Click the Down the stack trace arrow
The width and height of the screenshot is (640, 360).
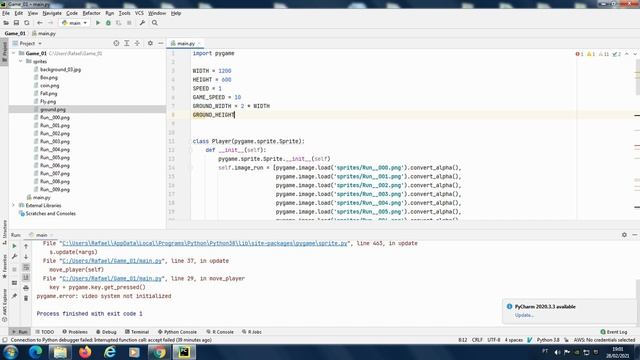pyautogui.click(x=26, y=257)
